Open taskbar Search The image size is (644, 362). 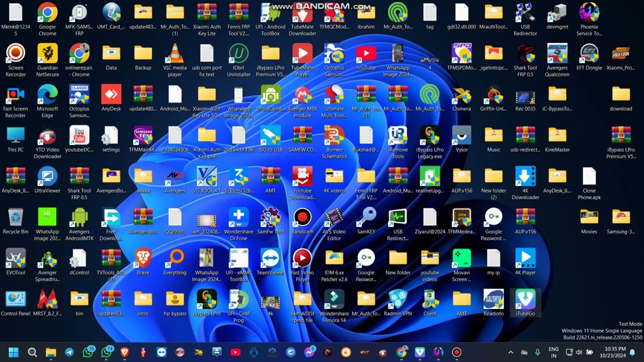pyautogui.click(x=32, y=352)
